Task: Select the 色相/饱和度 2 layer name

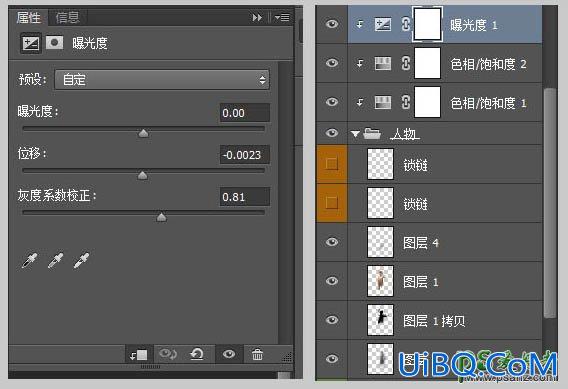Action: 488,64
